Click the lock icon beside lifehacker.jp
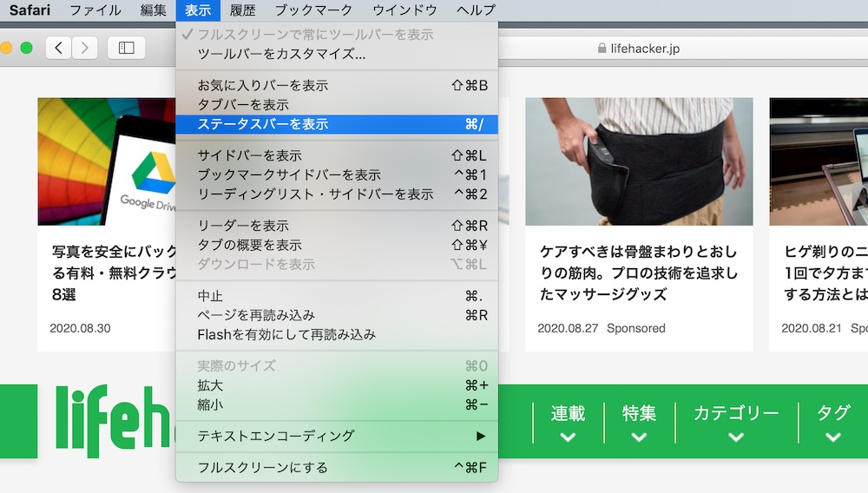This screenshot has height=493, width=868. tap(602, 48)
